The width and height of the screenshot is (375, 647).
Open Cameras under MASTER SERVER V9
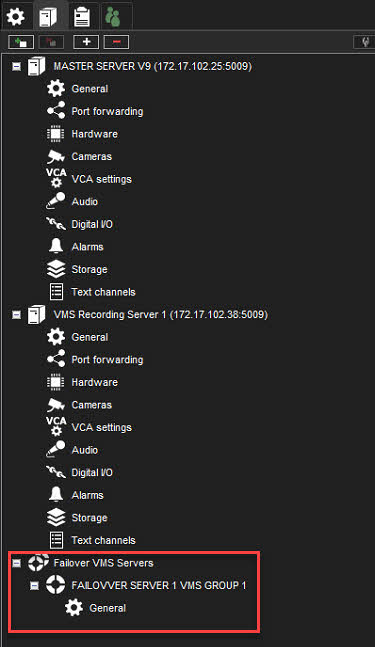[x=79, y=157]
